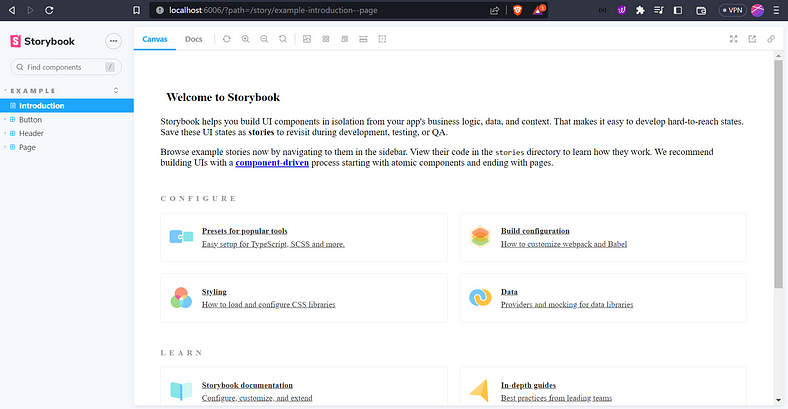Click the localhost address bar URL
The height and width of the screenshot is (409, 788).
[x=273, y=10]
